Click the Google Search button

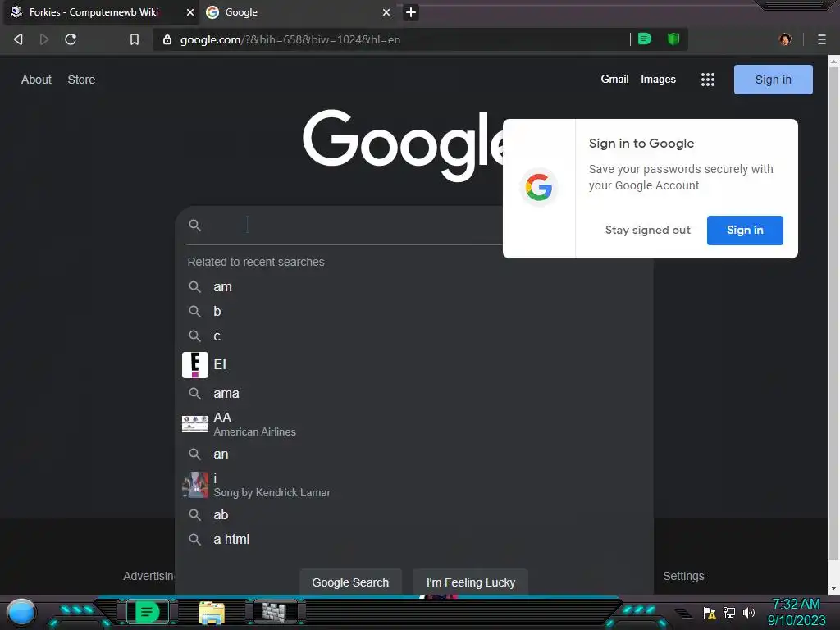click(x=350, y=582)
